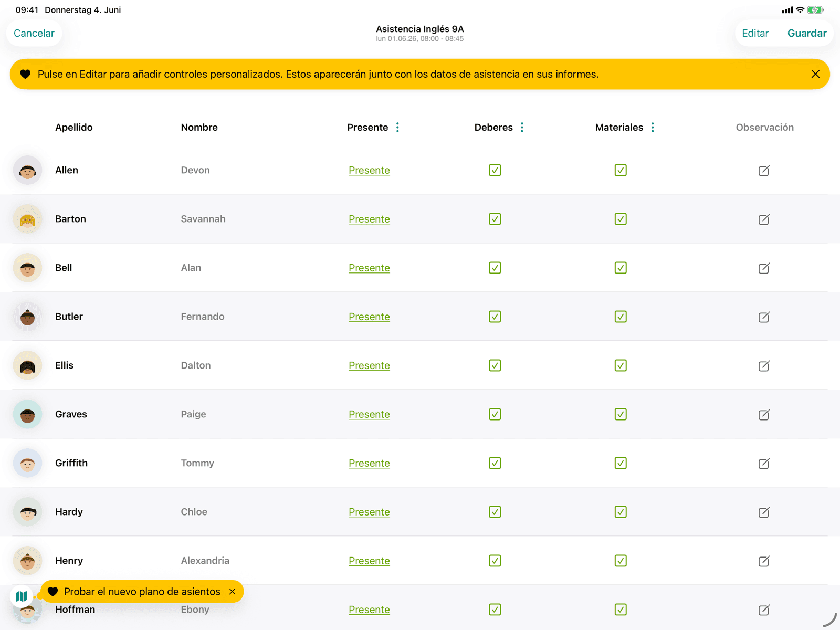
Task: Open observation note for Butler
Action: coord(764,317)
